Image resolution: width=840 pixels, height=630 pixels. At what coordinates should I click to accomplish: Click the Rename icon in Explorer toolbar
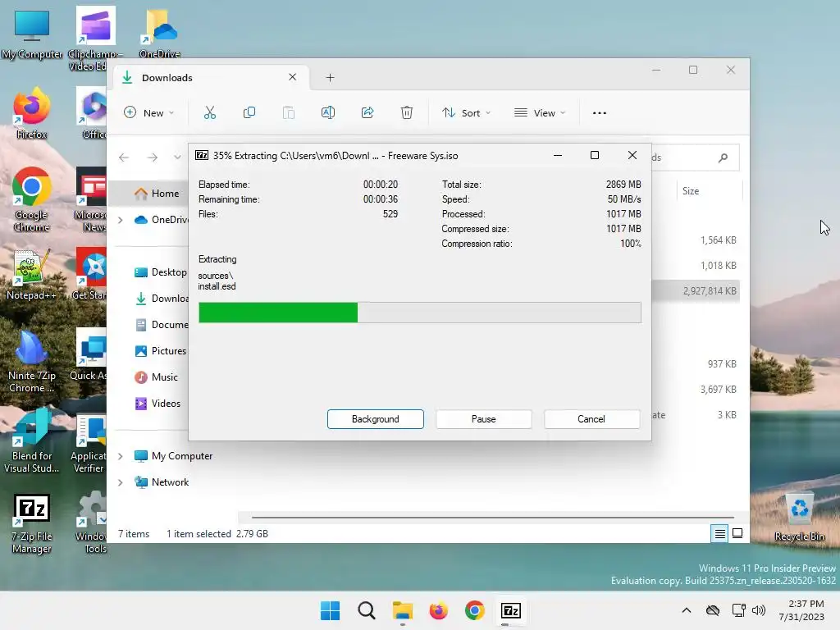click(x=328, y=112)
